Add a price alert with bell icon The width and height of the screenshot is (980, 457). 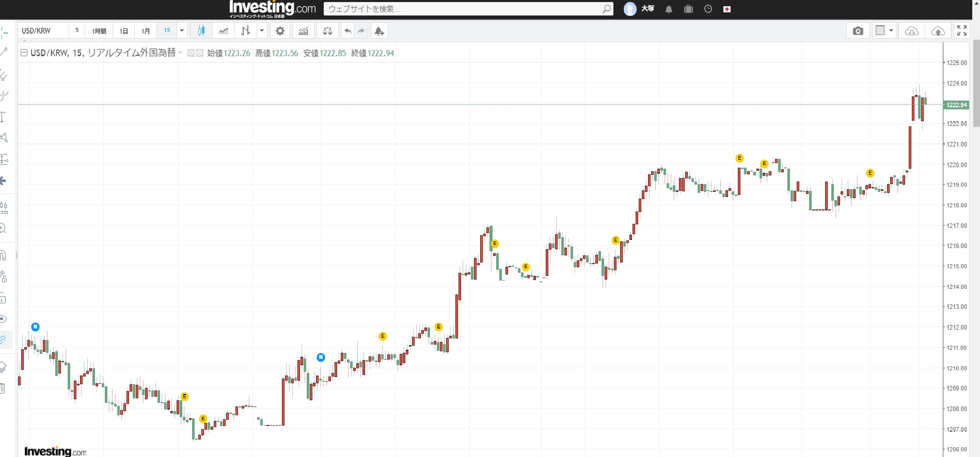coord(379,31)
